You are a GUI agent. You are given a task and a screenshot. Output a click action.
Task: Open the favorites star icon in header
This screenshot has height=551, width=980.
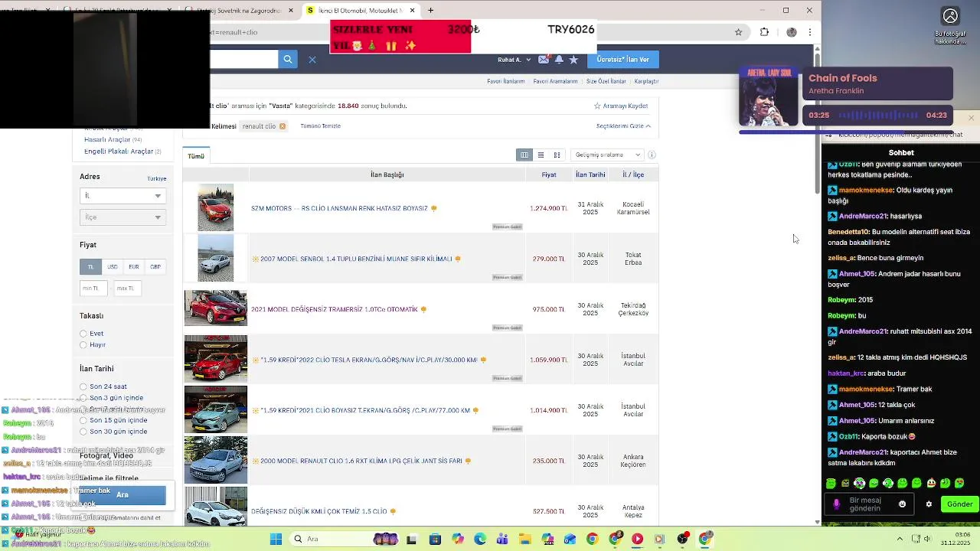573,60
